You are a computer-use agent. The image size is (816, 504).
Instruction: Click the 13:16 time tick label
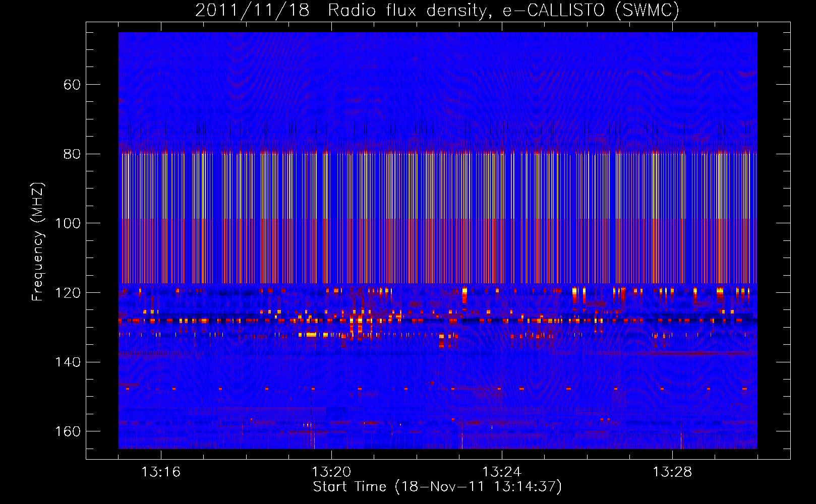160,472
